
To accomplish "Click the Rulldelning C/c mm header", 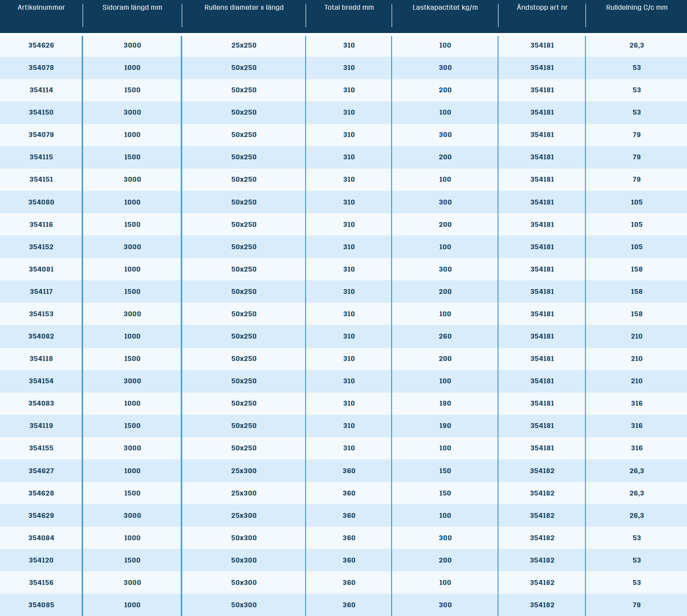I will pos(636,8).
